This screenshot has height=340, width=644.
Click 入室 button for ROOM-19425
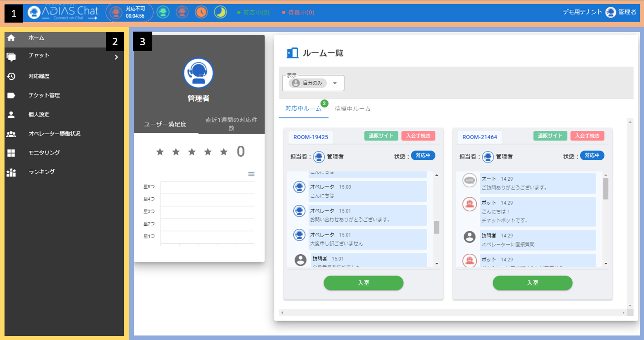pos(363,283)
